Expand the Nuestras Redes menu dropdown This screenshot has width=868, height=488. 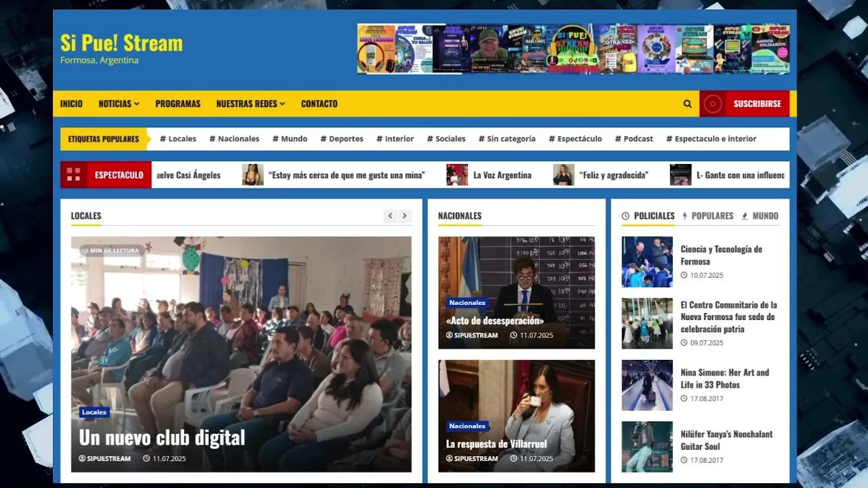[x=250, y=104]
